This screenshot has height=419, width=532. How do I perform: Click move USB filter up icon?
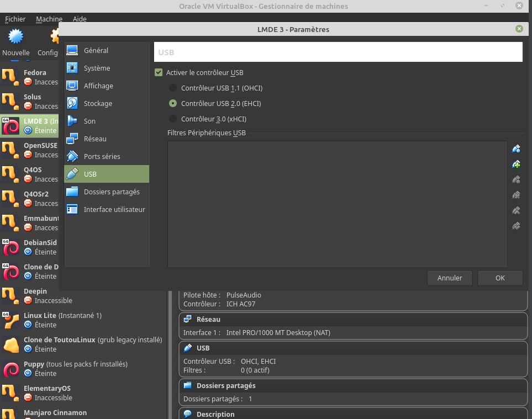coord(516,210)
